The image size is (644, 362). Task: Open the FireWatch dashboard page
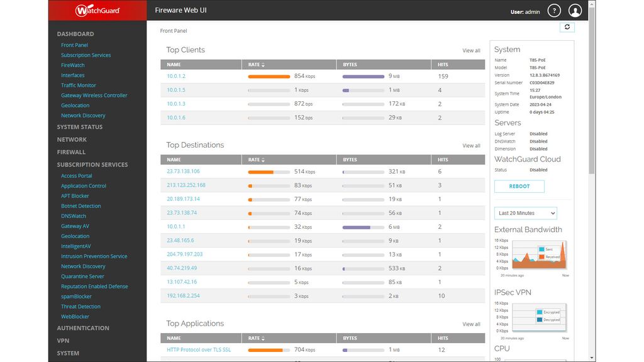[x=74, y=65]
